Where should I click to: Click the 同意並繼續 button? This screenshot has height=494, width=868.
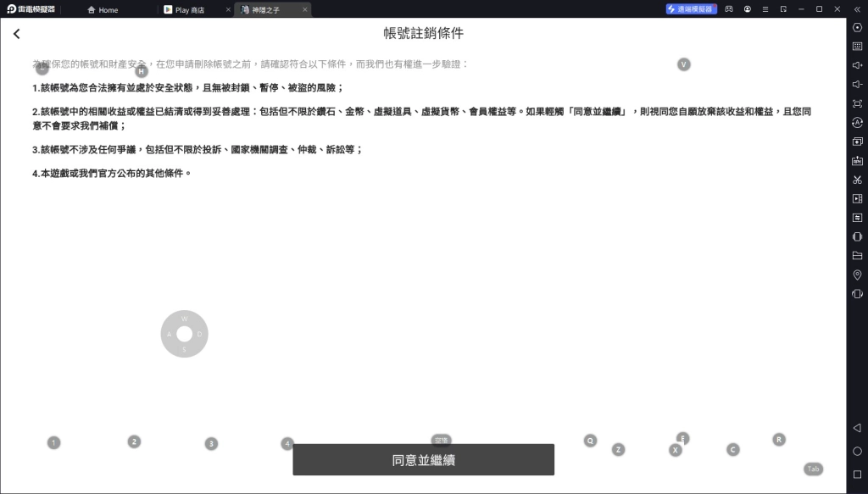[423, 460]
